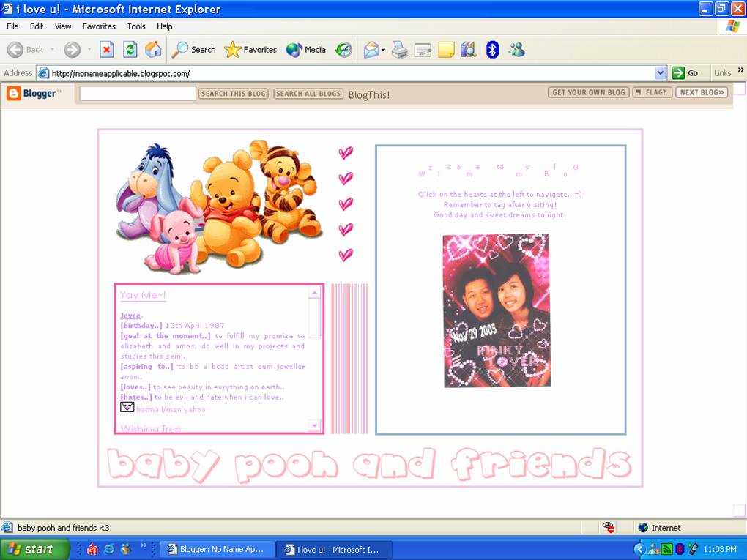Stop page loading with the red X

coord(107,50)
